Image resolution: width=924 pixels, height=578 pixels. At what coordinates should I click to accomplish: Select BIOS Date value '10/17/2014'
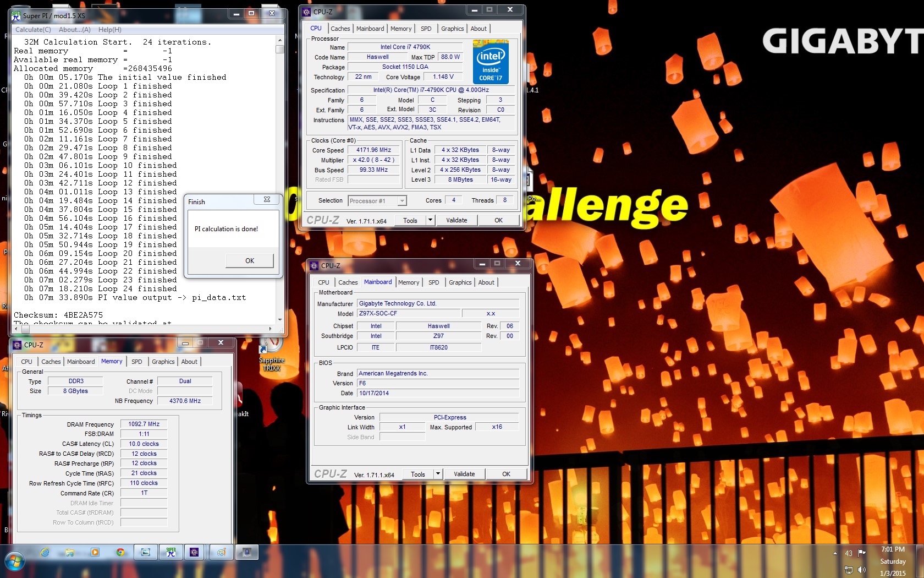tap(438, 393)
